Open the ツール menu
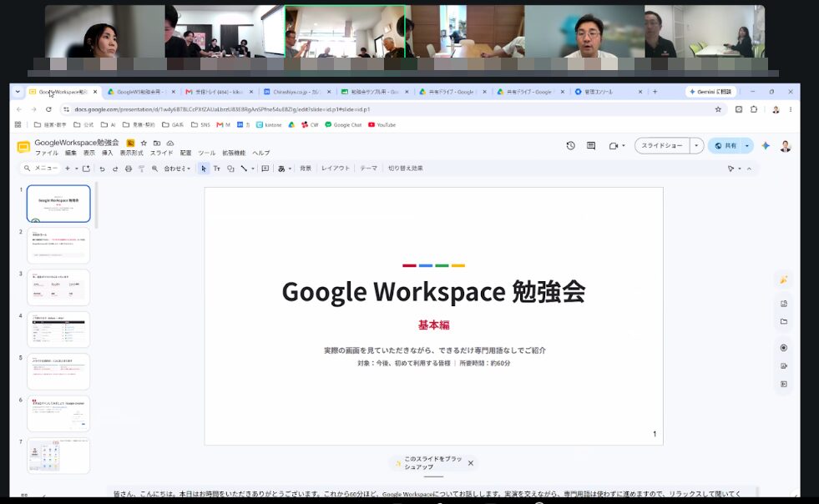The height and width of the screenshot is (504, 819). [x=207, y=153]
